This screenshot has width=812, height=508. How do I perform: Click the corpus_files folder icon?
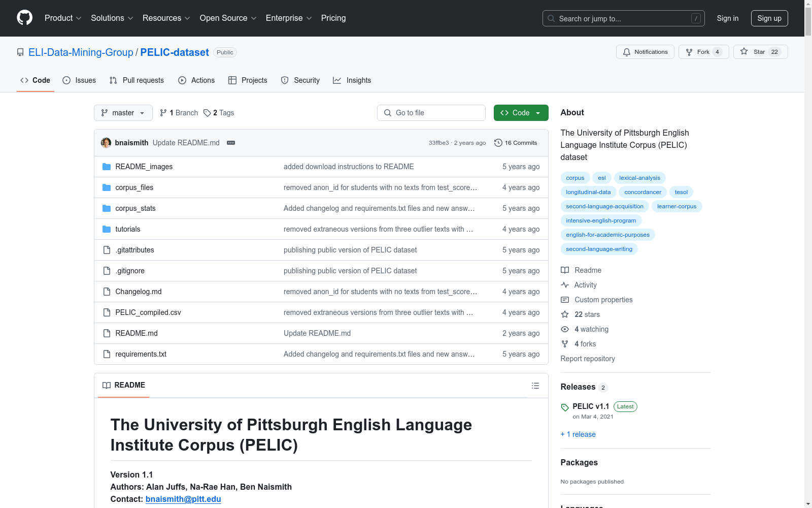107,187
